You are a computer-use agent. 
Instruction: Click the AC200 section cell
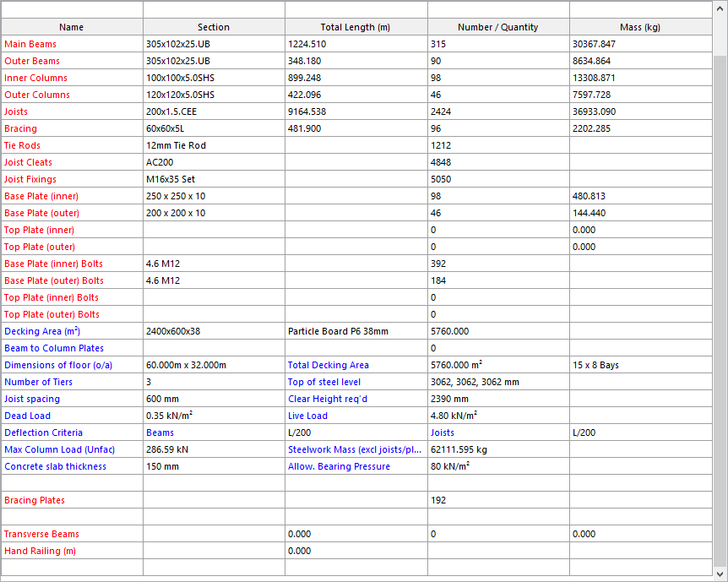214,162
